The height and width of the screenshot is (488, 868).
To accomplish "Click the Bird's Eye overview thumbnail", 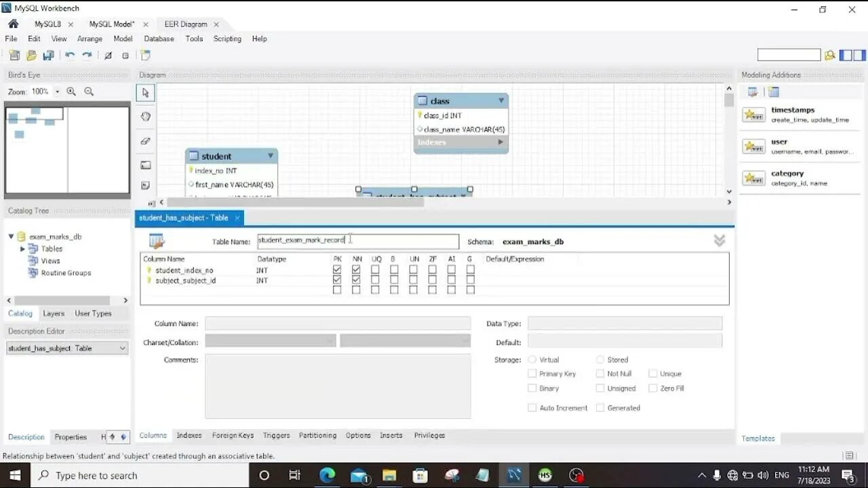I will tap(67, 150).
